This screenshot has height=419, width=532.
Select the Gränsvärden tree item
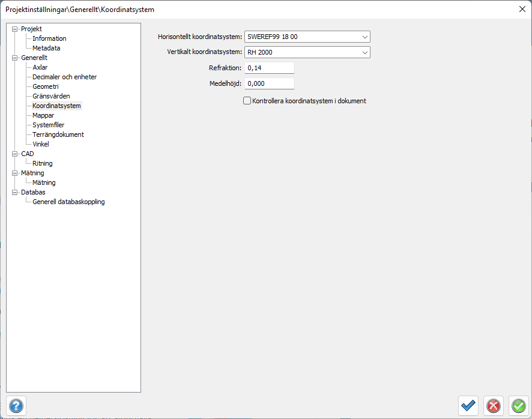click(x=51, y=96)
